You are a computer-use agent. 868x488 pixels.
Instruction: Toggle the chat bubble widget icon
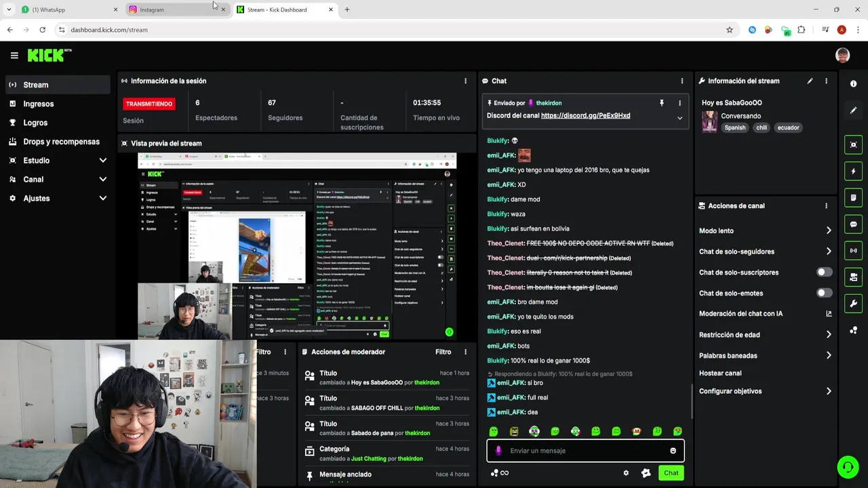853,224
